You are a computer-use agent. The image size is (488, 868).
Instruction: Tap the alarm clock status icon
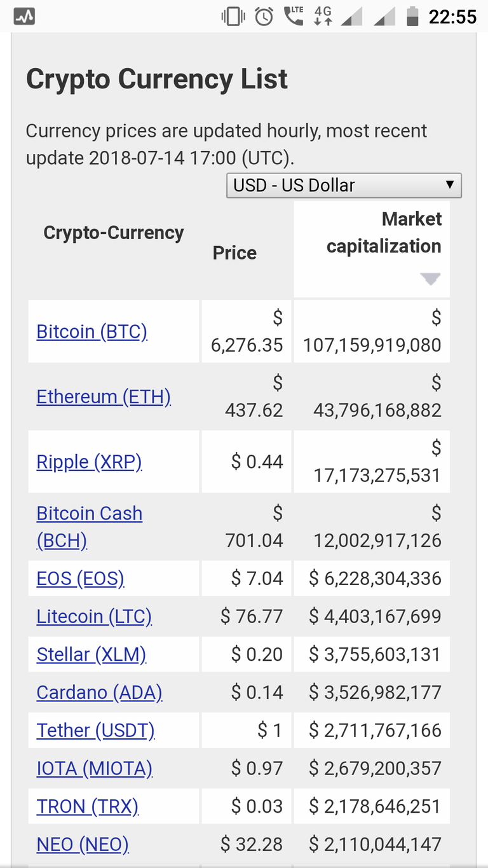264,17
